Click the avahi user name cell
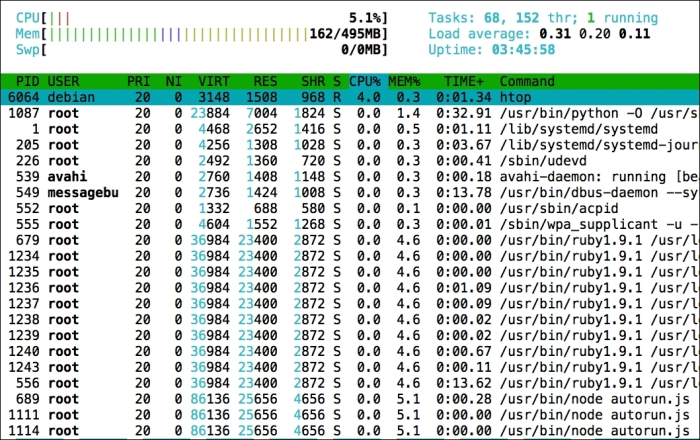This screenshot has width=700, height=440. coord(67,176)
